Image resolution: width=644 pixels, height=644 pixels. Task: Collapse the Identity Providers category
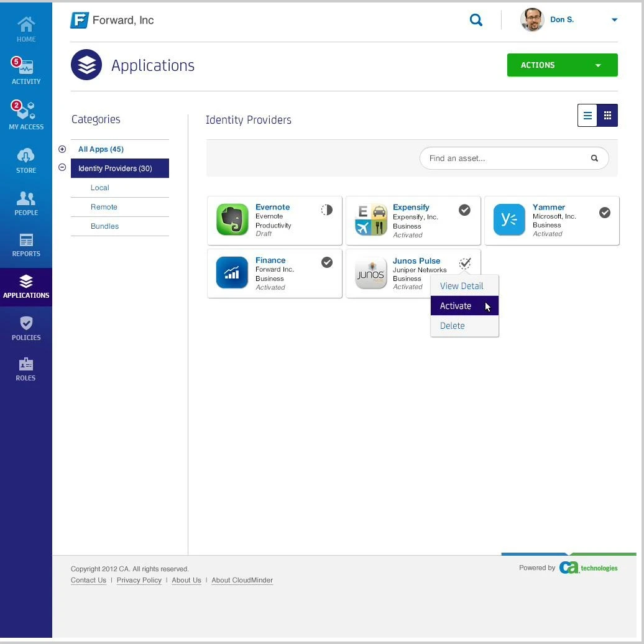click(62, 167)
